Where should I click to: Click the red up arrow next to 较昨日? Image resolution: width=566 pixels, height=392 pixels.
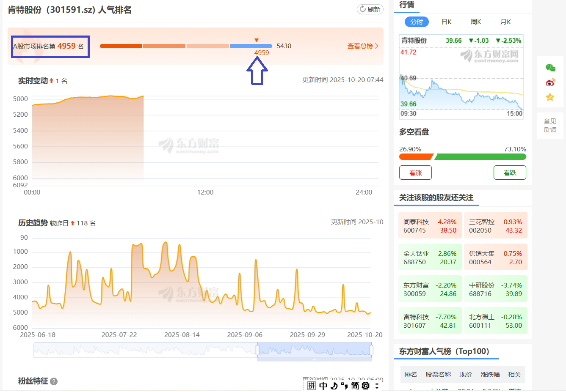coord(72,223)
